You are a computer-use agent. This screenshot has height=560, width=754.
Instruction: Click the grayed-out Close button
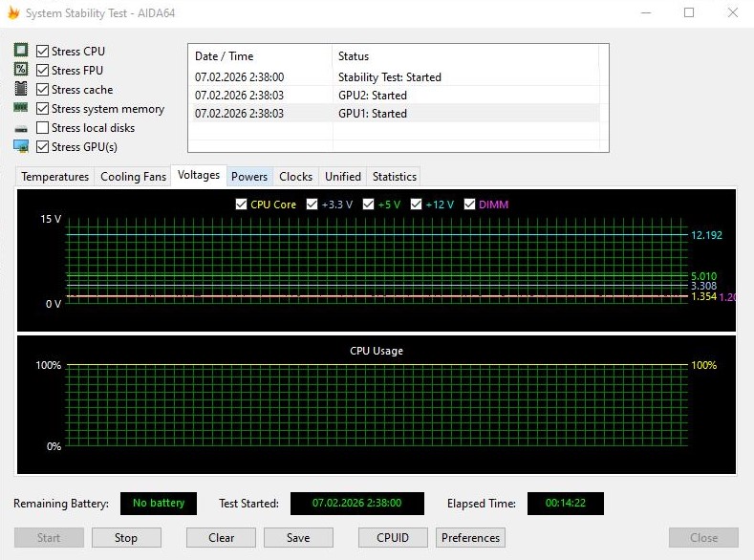[703, 537]
